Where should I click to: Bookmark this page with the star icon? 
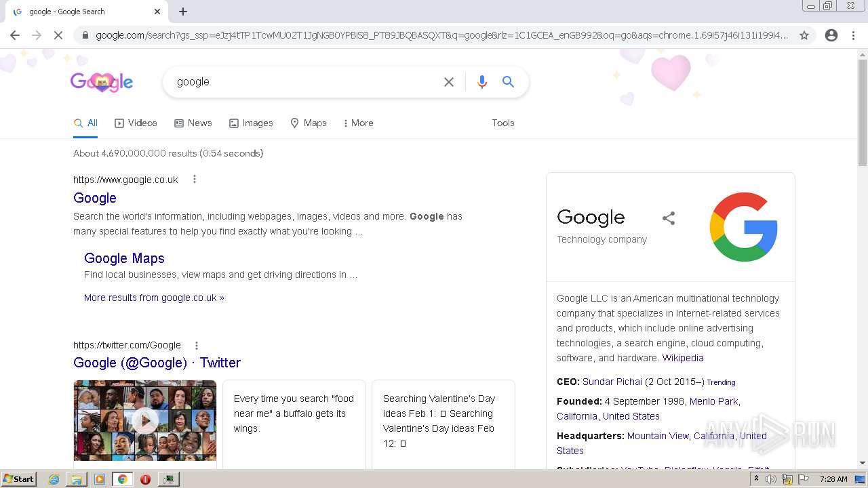pos(804,35)
